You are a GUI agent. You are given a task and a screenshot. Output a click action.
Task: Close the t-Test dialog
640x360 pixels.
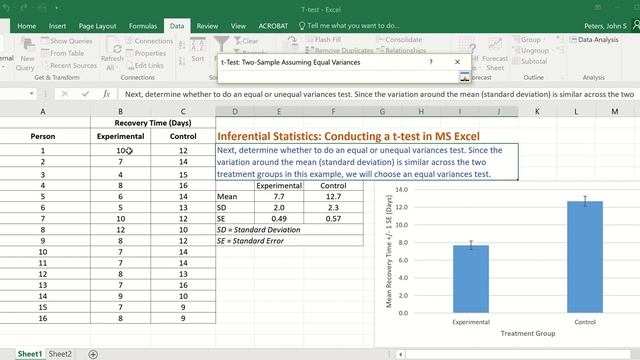pos(457,62)
